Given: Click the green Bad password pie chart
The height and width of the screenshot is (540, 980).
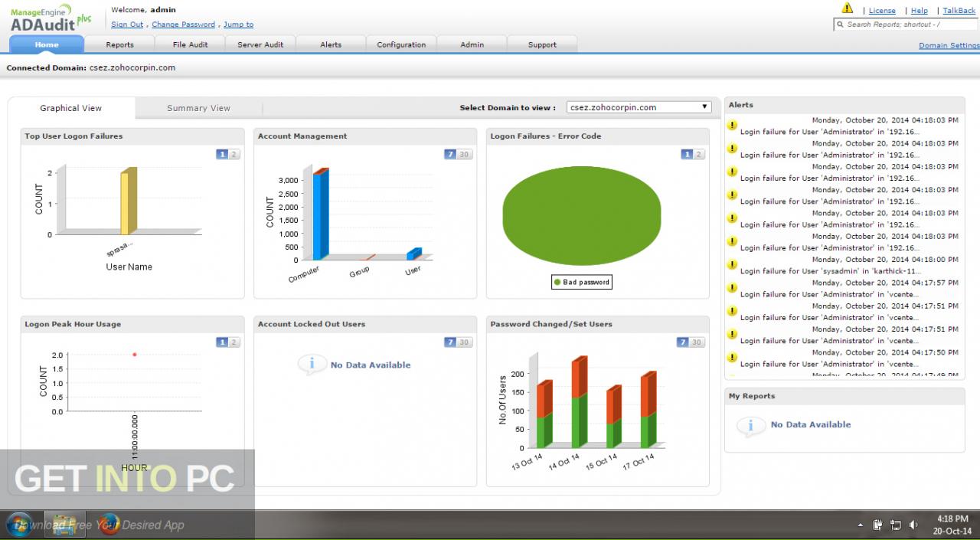Looking at the screenshot, I should pyautogui.click(x=582, y=215).
